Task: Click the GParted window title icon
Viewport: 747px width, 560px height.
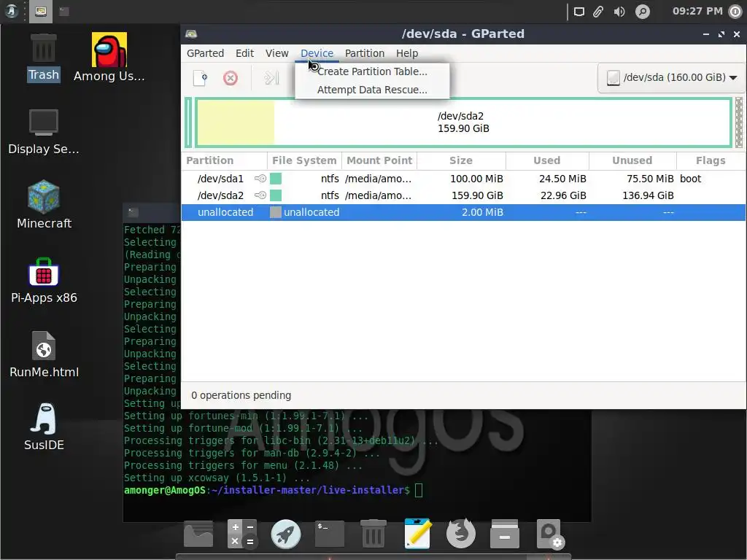Action: [192, 34]
